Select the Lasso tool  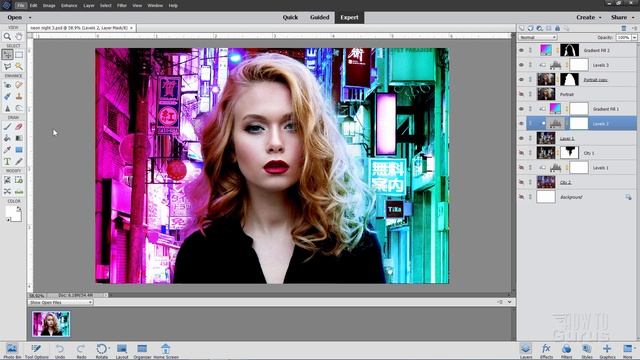(7, 66)
